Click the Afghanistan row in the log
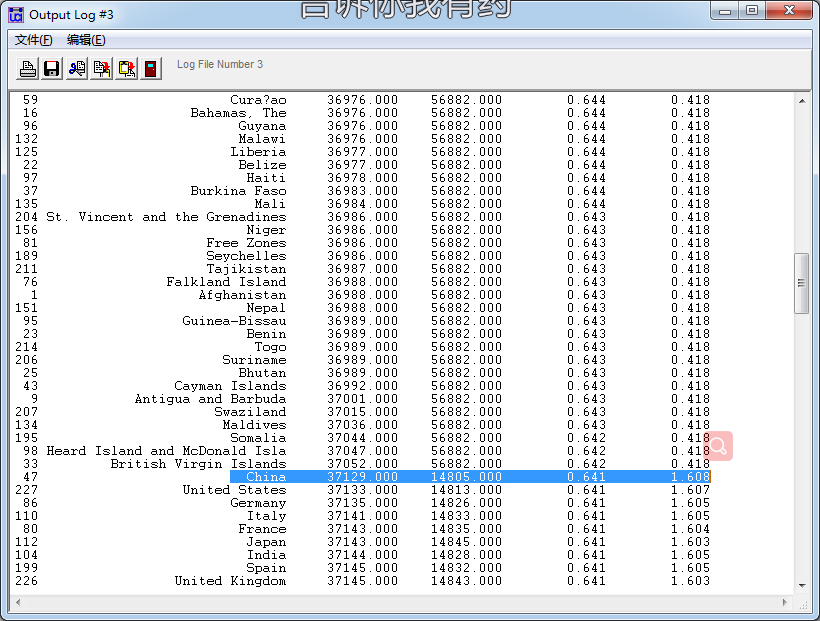Screen dimensions: 820x621 click(x=242, y=295)
